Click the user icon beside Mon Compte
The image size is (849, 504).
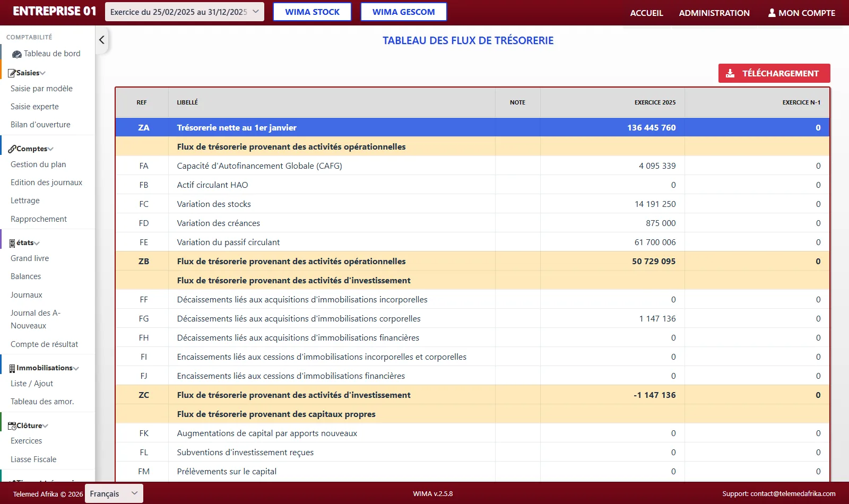[772, 13]
